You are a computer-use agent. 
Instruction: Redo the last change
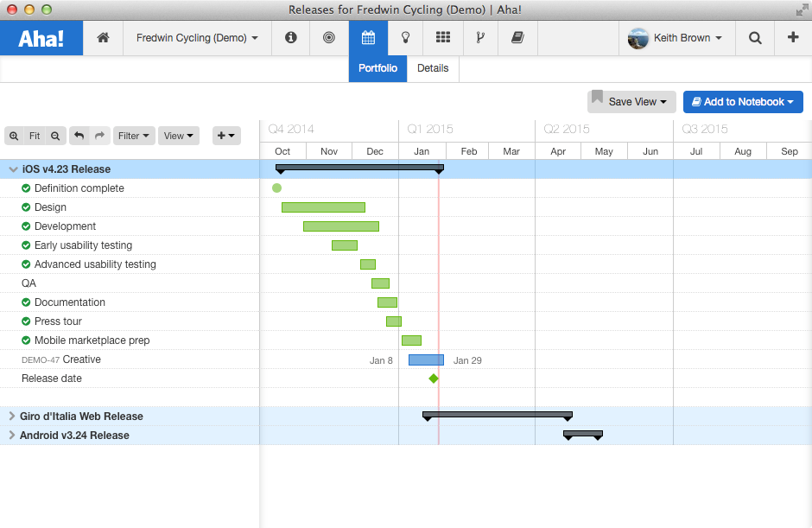(99, 136)
